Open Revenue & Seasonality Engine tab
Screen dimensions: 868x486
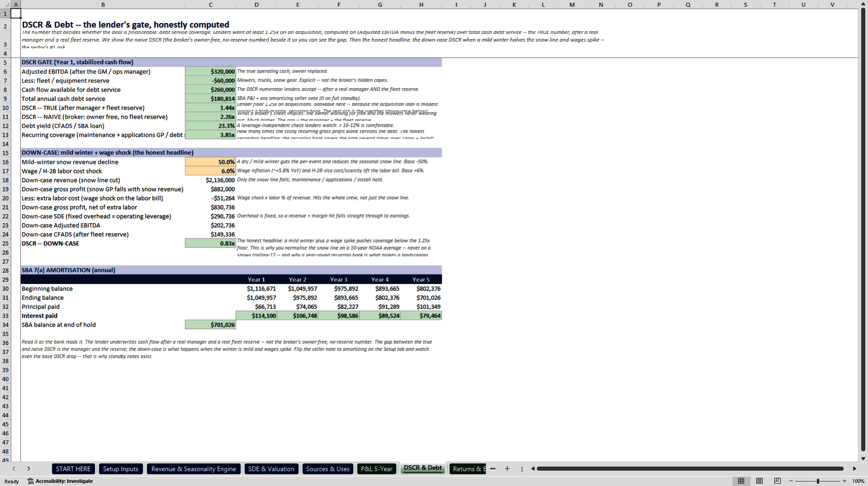[x=193, y=469]
